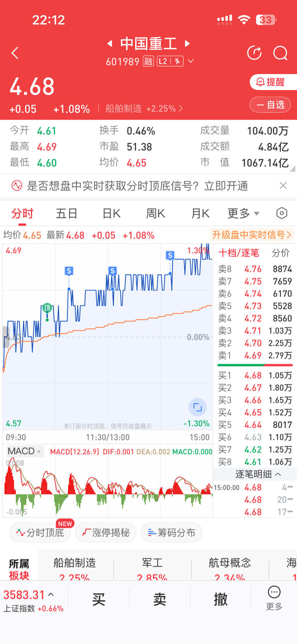Tap 市盈 51.38 value
Image resolution: width=297 pixels, height=644 pixels.
[x=139, y=147]
